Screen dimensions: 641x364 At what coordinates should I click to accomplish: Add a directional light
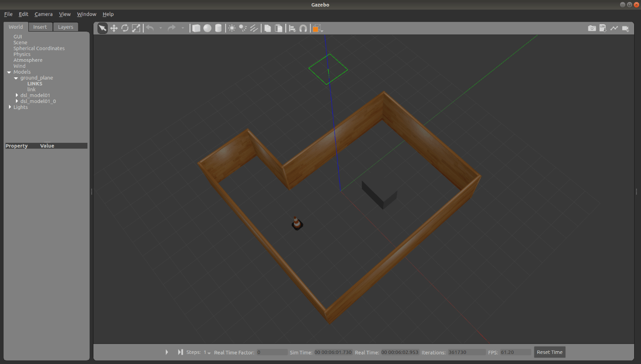(x=254, y=28)
